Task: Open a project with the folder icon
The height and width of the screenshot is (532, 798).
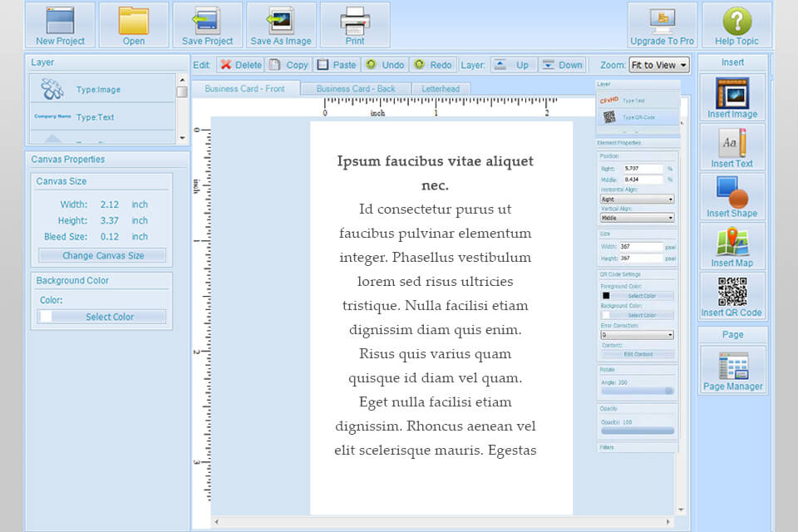Action: click(134, 24)
